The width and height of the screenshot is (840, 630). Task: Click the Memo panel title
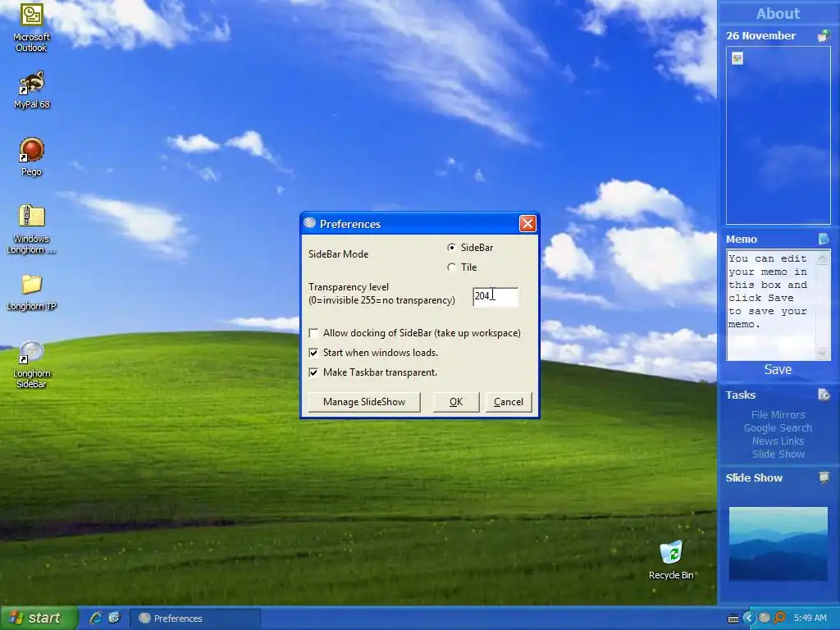[x=742, y=240]
